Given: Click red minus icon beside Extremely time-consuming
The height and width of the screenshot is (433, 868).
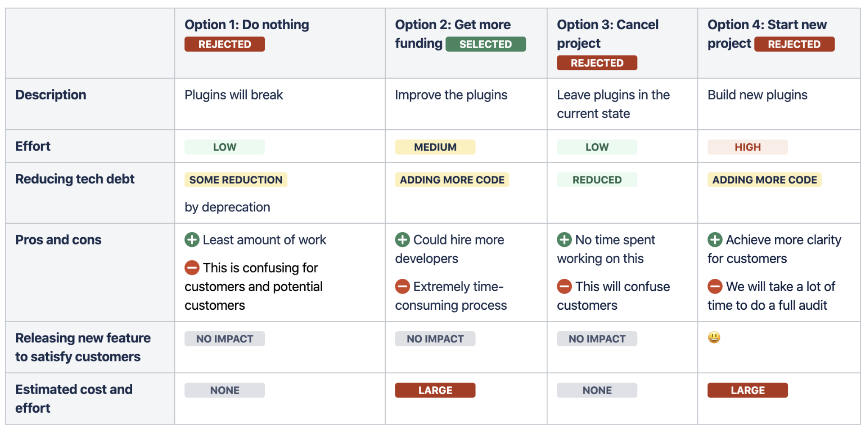Looking at the screenshot, I should pyautogui.click(x=402, y=286).
